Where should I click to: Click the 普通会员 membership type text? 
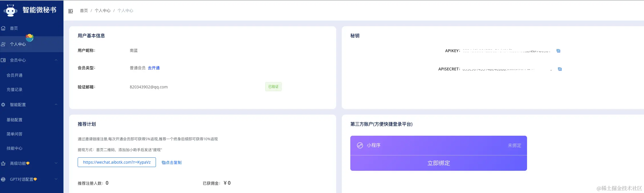(137, 68)
